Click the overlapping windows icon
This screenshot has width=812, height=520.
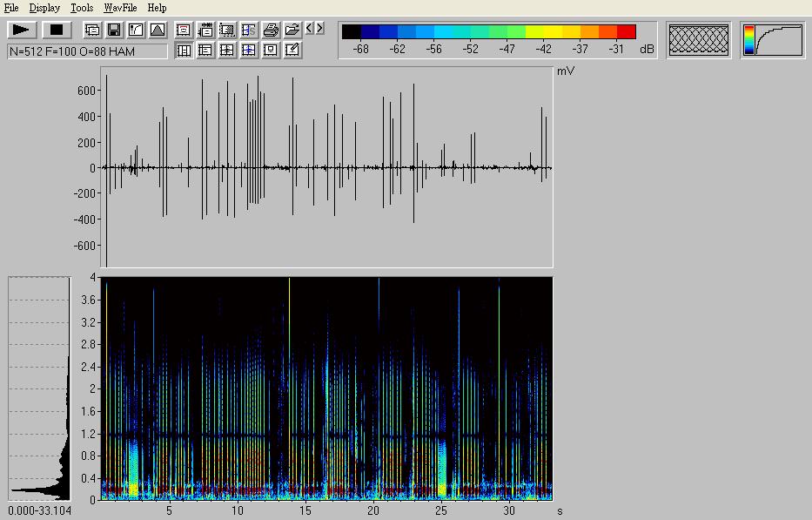92,30
